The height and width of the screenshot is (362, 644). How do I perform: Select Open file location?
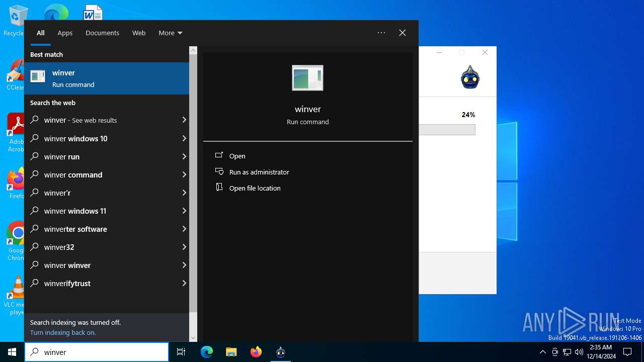click(255, 188)
